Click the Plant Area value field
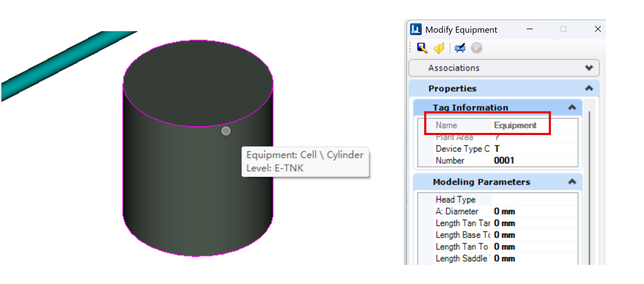The width and height of the screenshot is (644, 284). 535,137
